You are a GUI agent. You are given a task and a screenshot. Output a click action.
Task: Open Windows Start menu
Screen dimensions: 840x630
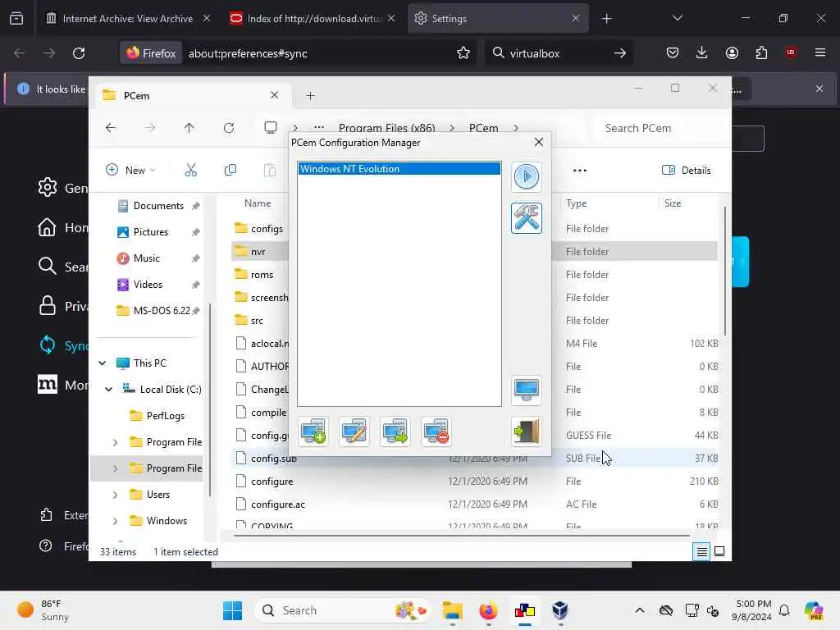tap(232, 610)
